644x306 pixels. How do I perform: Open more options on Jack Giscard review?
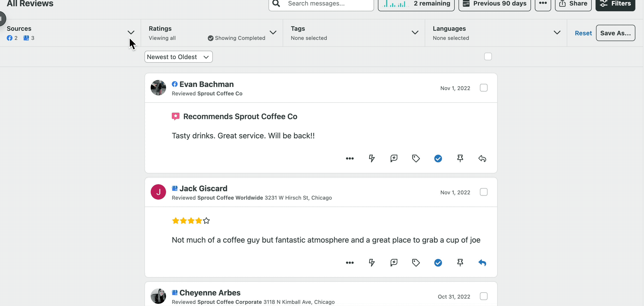pyautogui.click(x=350, y=263)
